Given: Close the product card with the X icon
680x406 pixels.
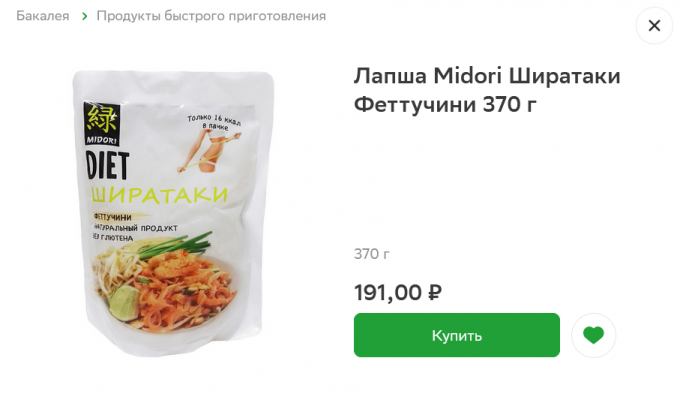Looking at the screenshot, I should (654, 26).
